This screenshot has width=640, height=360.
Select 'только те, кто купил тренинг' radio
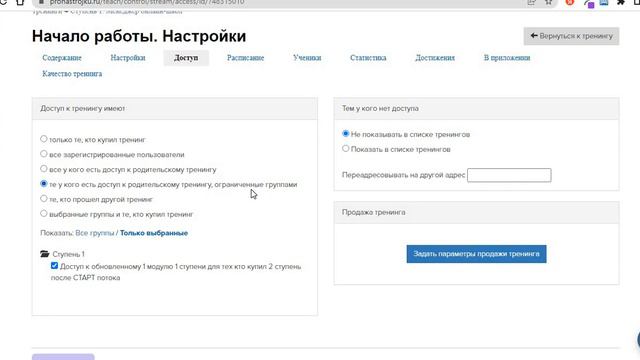(x=44, y=139)
